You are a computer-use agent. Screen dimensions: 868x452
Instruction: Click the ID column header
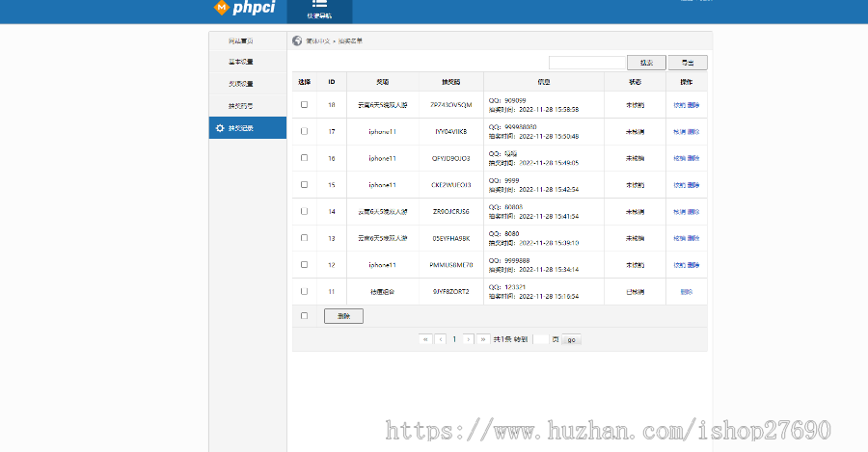pyautogui.click(x=332, y=82)
